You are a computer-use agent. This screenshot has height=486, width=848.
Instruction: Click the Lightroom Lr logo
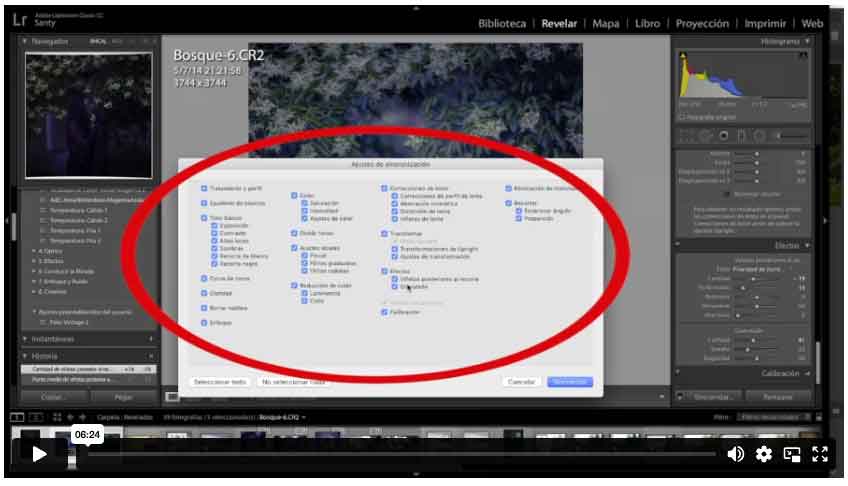20,20
